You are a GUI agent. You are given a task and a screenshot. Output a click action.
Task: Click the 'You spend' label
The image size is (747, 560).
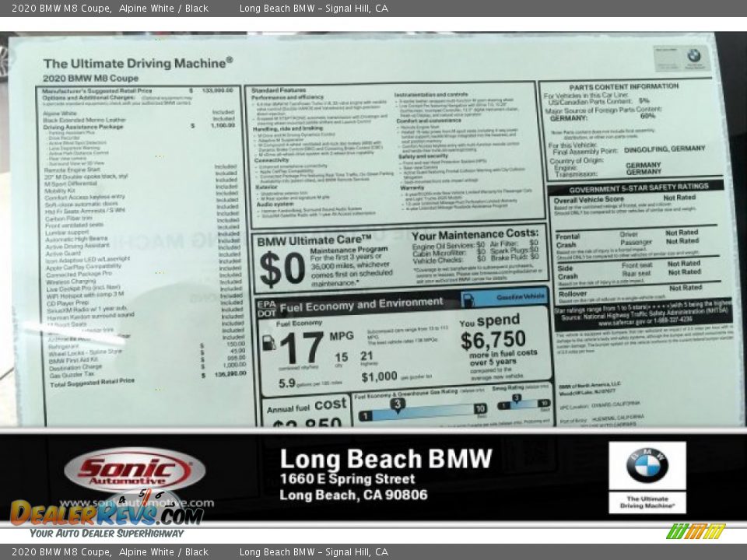pyautogui.click(x=489, y=321)
